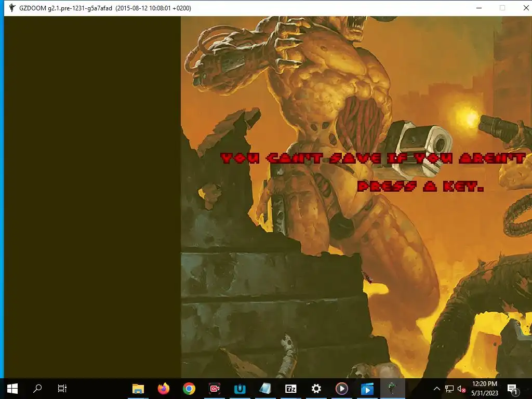Open Settings gear in the taskbar
The width and height of the screenshot is (532, 399).
coord(316,389)
